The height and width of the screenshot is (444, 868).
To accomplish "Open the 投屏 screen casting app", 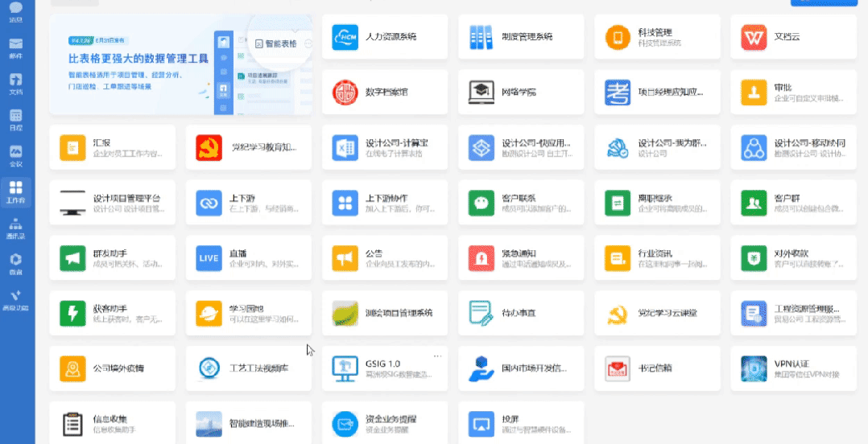I will point(520,424).
